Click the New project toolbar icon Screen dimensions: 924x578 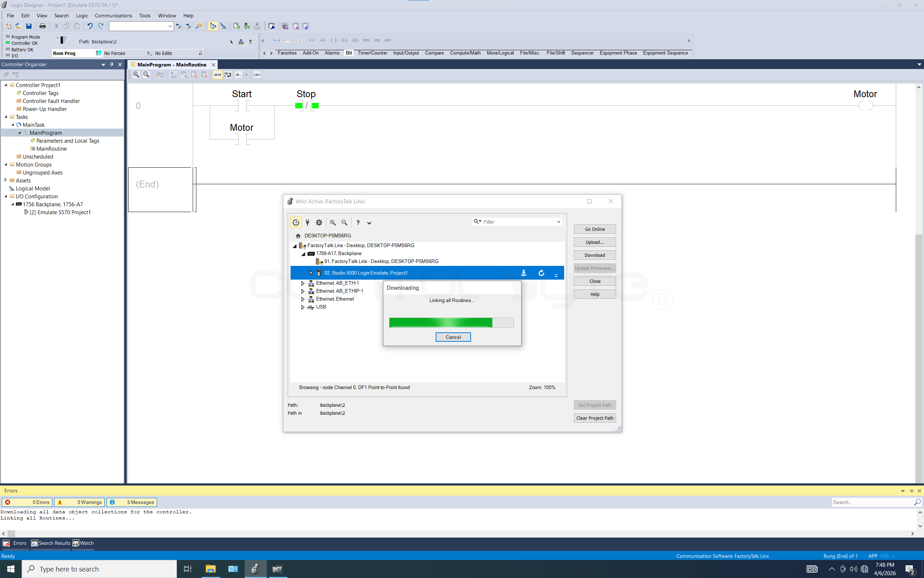tap(8, 26)
